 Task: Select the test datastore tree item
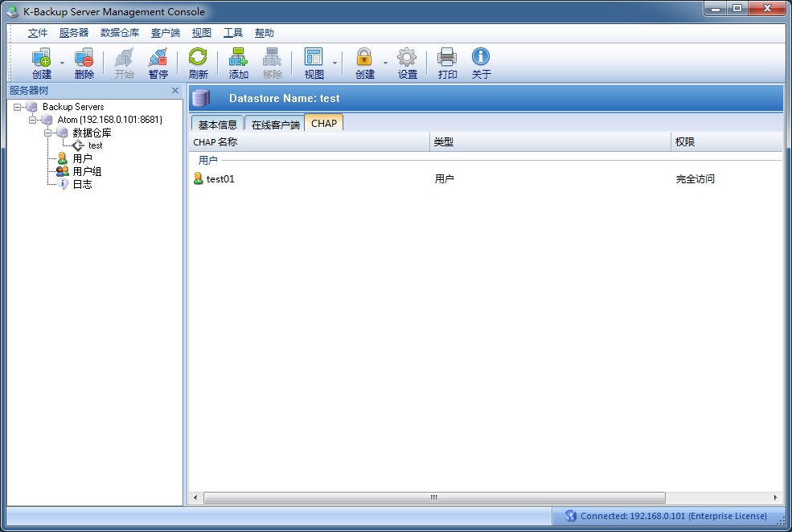click(x=96, y=145)
